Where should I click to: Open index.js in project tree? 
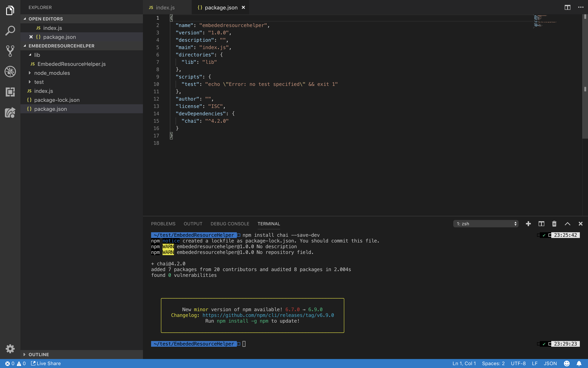click(x=82, y=91)
